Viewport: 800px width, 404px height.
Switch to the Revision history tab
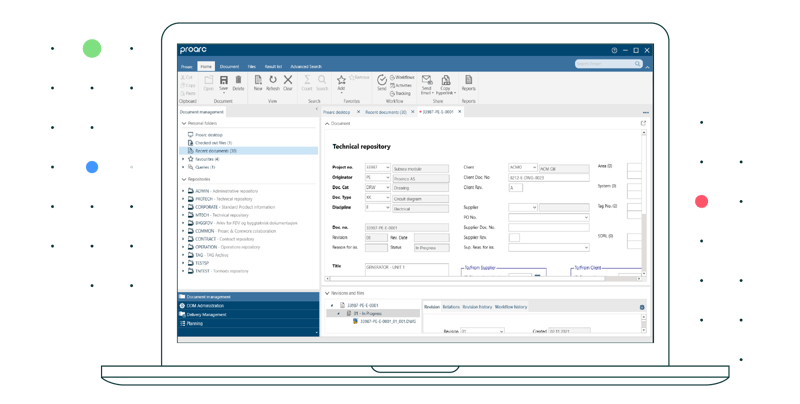tap(477, 307)
